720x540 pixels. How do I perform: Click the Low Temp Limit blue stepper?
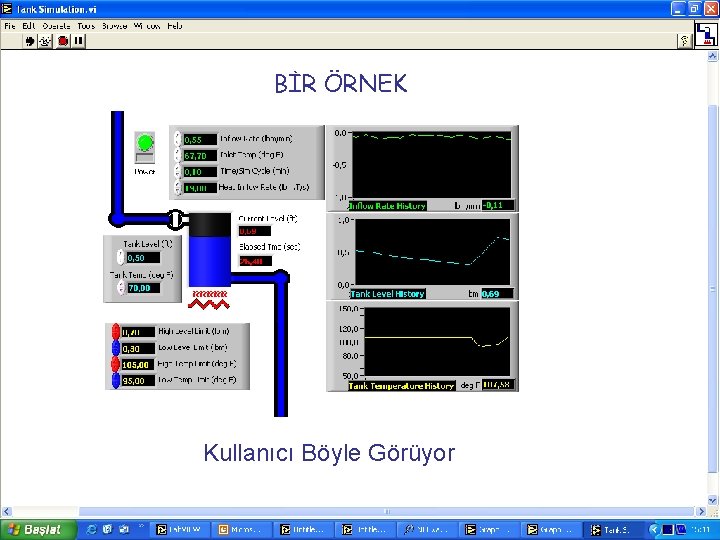tap(116, 381)
